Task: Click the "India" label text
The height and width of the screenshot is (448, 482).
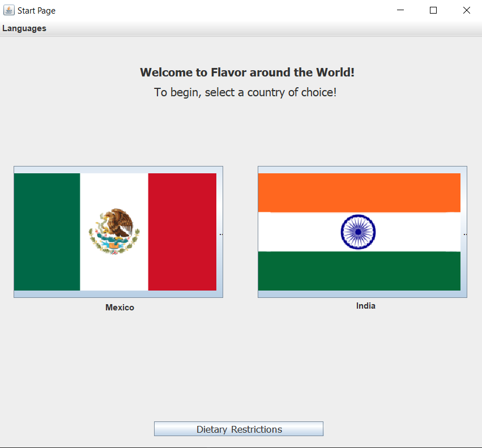Action: click(x=366, y=306)
